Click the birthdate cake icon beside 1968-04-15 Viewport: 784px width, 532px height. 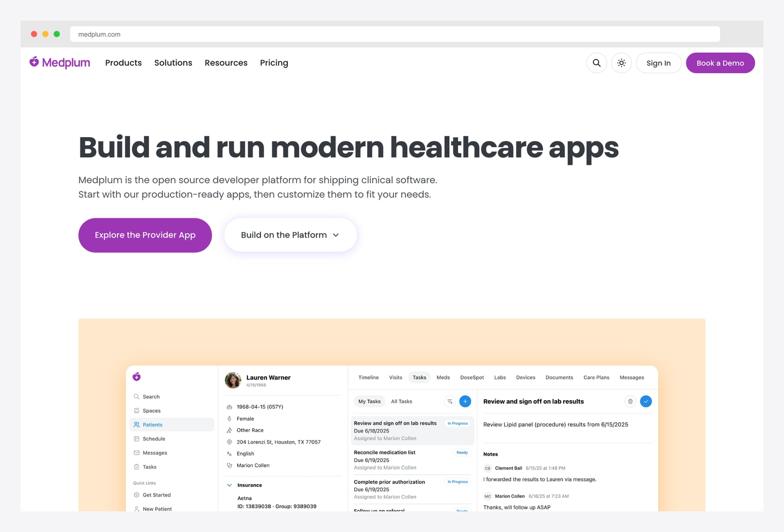click(x=230, y=407)
